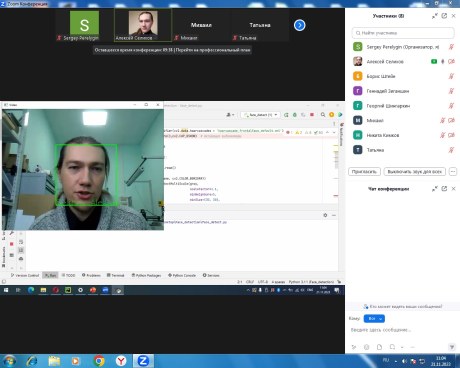Open the emoji picker in chat
Viewport: 460px width, 368px height.
tap(366, 347)
